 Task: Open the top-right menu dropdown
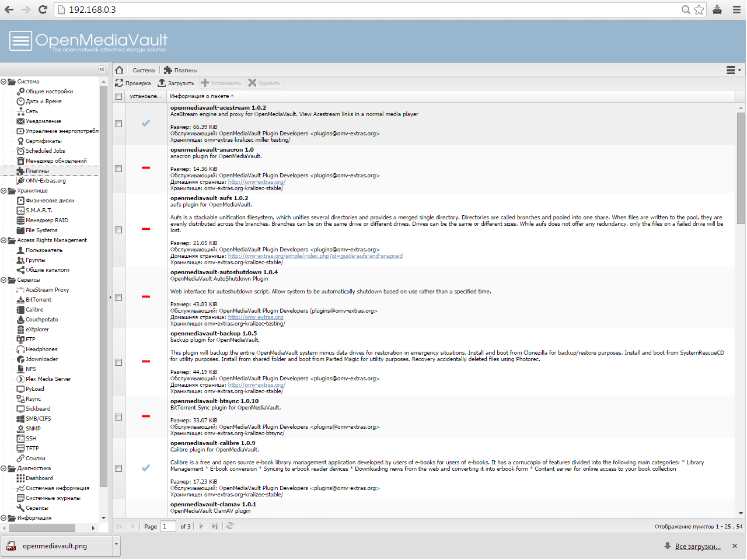click(x=733, y=70)
